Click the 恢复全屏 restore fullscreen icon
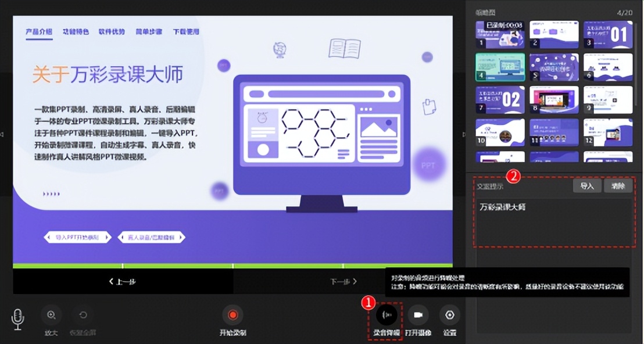The image size is (644, 344). point(82,315)
